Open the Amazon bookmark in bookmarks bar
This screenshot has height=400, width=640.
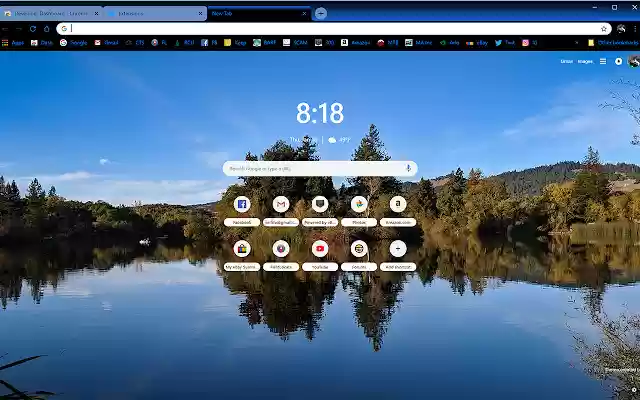click(356, 43)
